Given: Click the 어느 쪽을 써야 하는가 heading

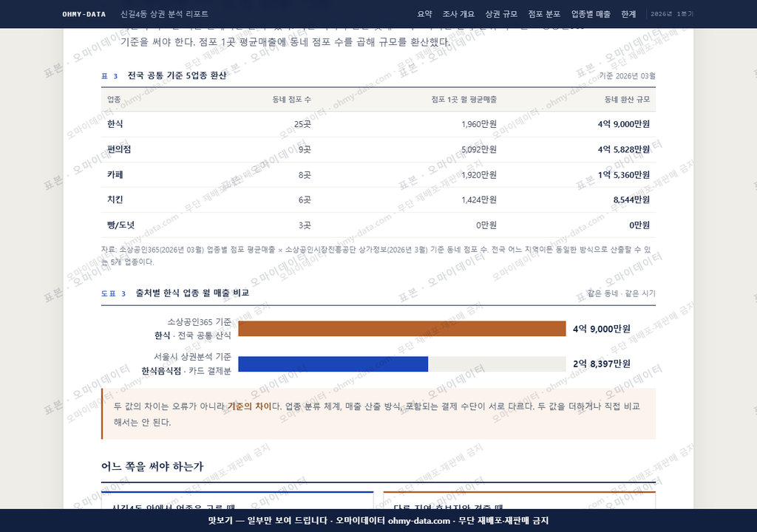Looking at the screenshot, I should 152,466.
